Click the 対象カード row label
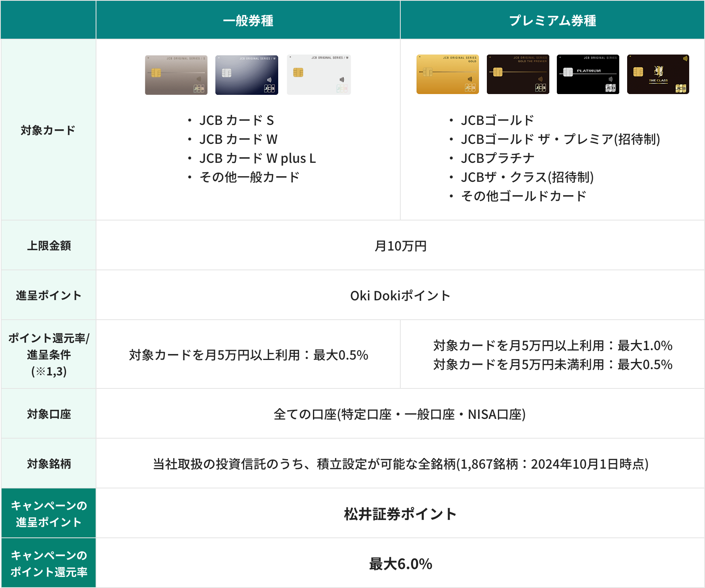Viewport: 705px width, 588px height. point(48,130)
